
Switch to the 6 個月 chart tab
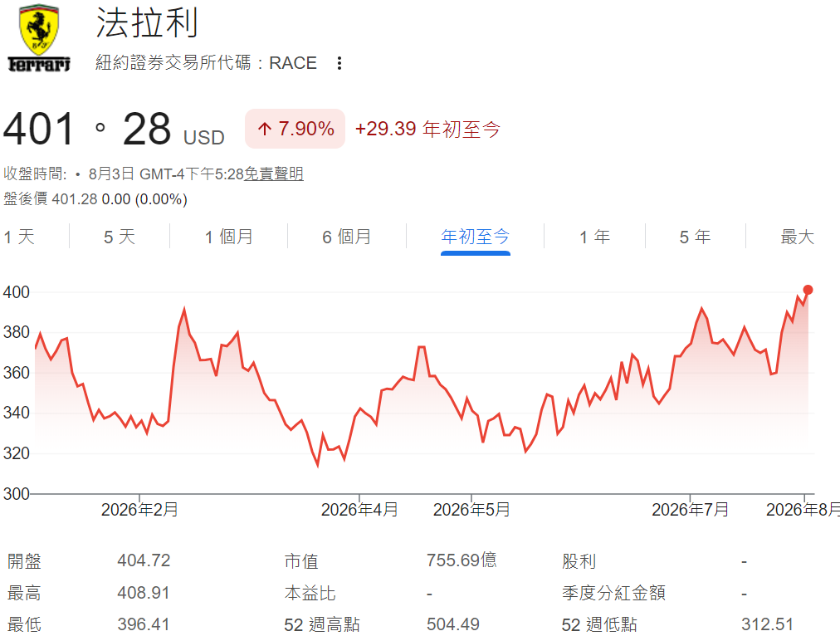pos(347,237)
